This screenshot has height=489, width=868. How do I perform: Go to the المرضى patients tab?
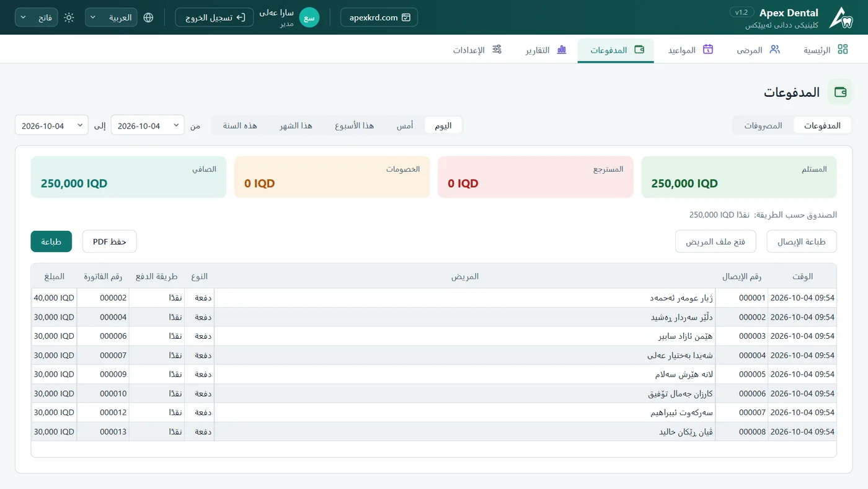tap(758, 50)
